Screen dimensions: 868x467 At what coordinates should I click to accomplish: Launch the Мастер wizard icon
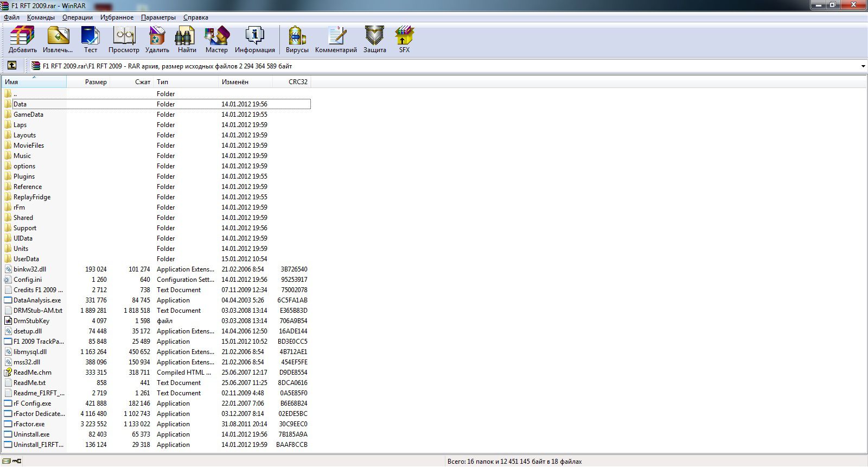point(216,36)
